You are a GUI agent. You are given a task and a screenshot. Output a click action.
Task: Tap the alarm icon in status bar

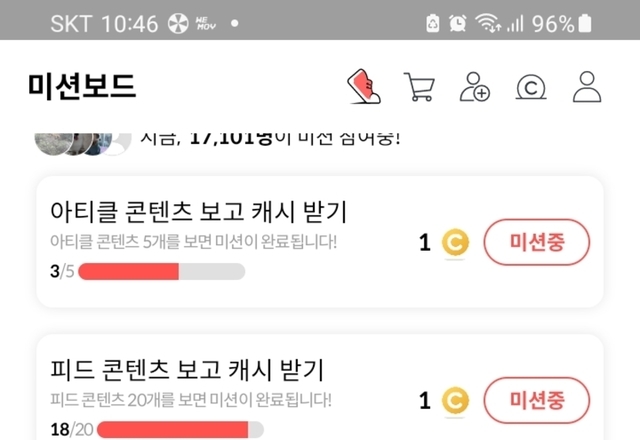pos(457,23)
